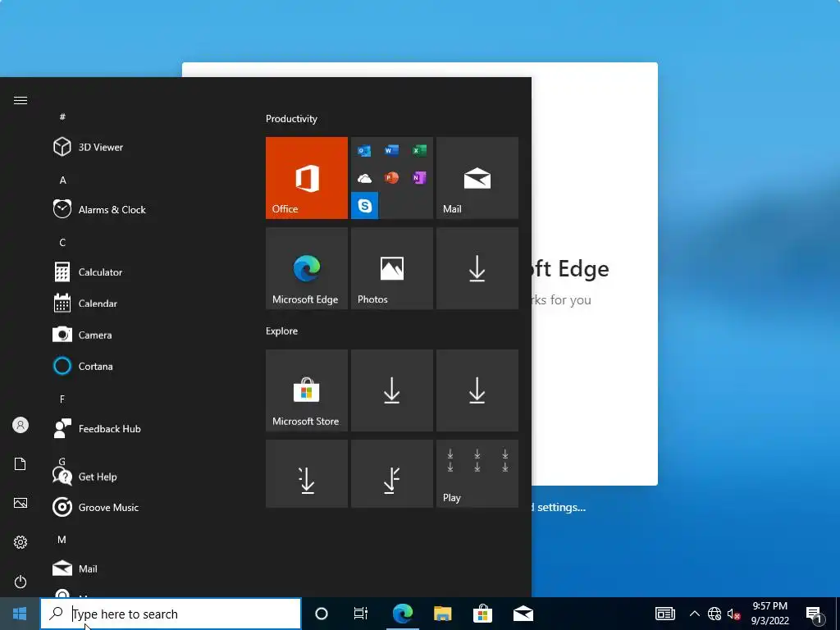Open the user account icon in Start
840x630 pixels.
tap(21, 426)
